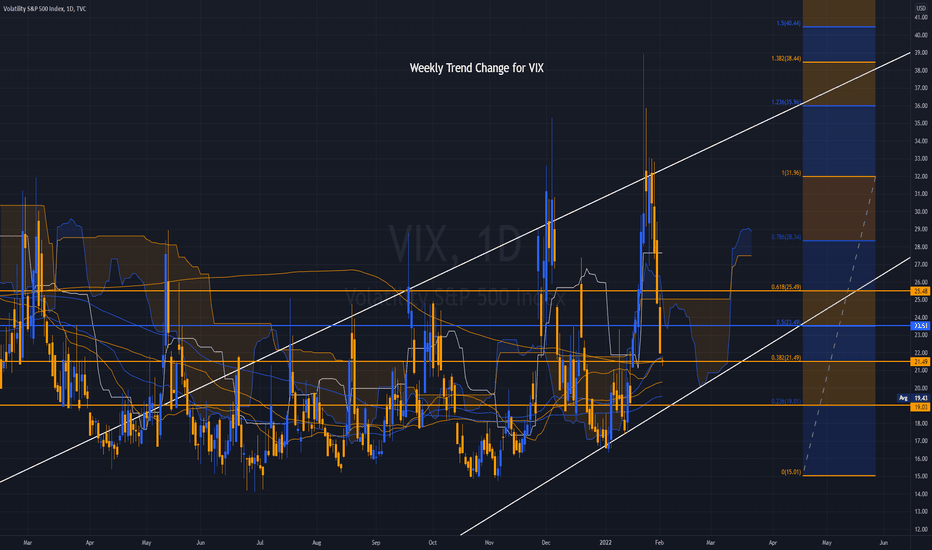Click the 'Volatility S&P 500 Index, 1D, TVC' chart title
Screen dimensions: 932x550
(x=45, y=9)
